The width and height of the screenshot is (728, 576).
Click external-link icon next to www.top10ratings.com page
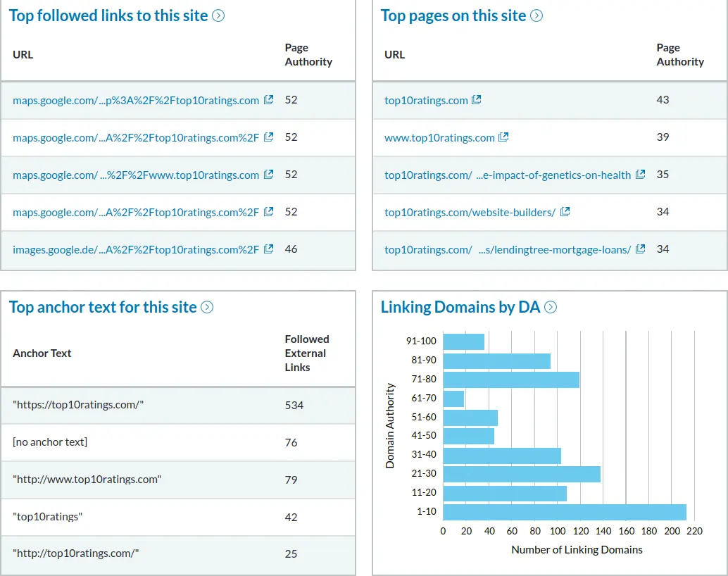pos(503,137)
